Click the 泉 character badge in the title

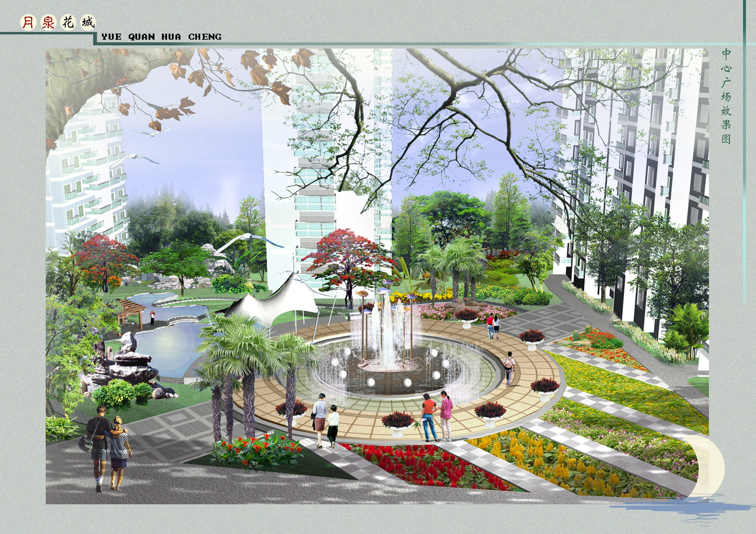point(48,22)
